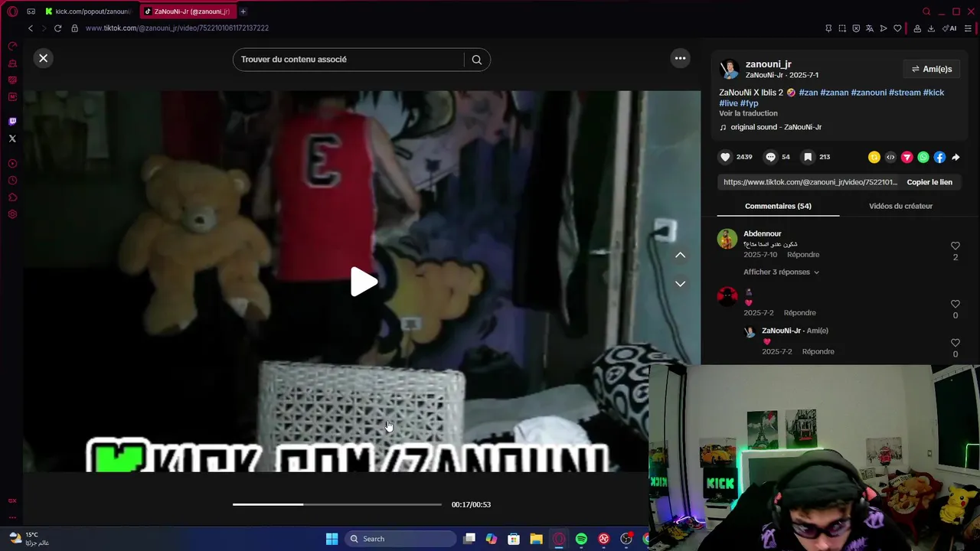The image size is (980, 551).
Task: Switch to 'Vidéos du créateur' tab
Action: coord(900,206)
